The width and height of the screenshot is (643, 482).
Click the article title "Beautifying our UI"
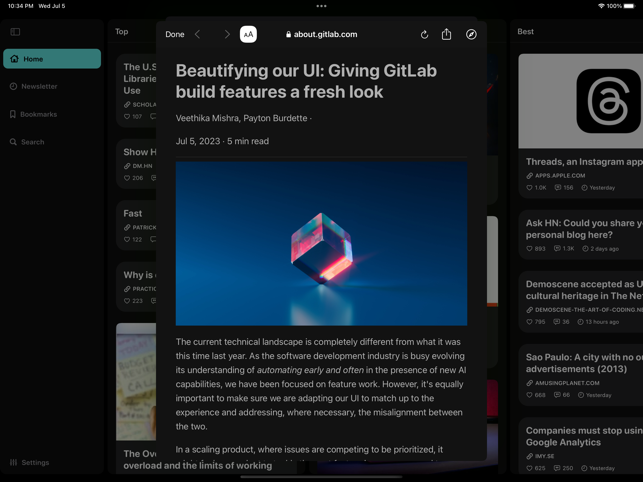(x=306, y=81)
